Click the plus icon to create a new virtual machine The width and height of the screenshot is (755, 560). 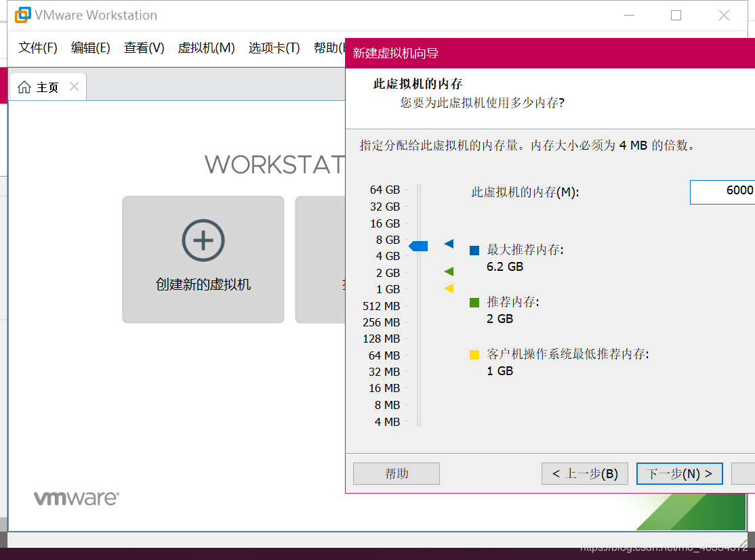click(203, 240)
